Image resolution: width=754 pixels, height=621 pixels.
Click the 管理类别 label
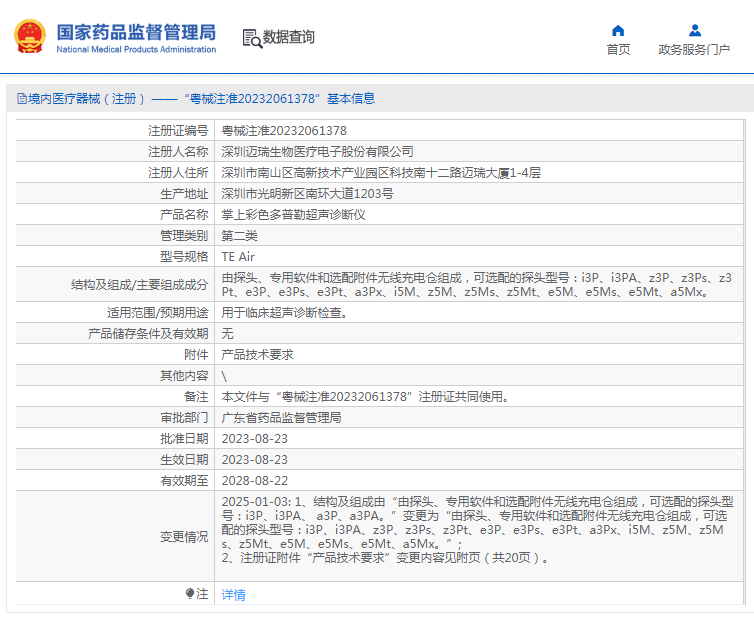(184, 236)
